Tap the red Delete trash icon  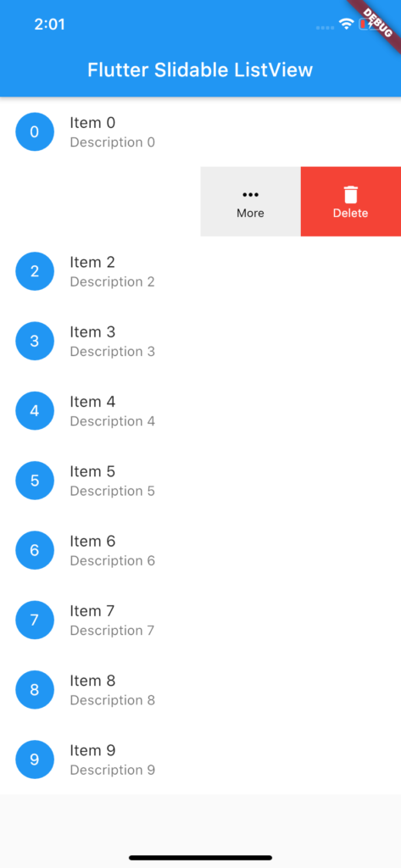click(351, 195)
